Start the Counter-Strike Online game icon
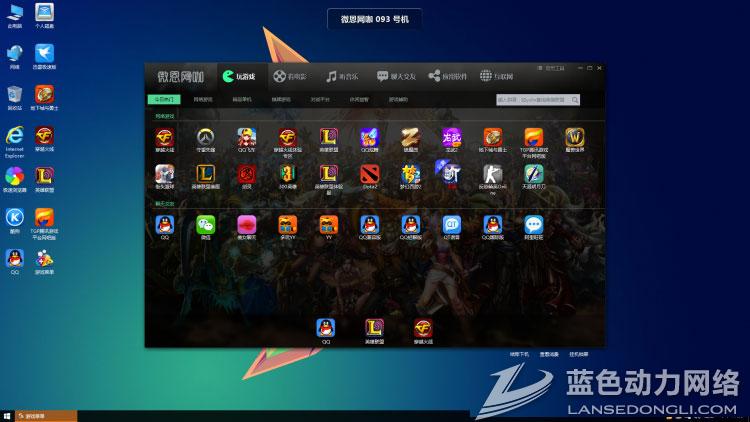Image resolution: width=750 pixels, height=422 pixels. [x=491, y=174]
